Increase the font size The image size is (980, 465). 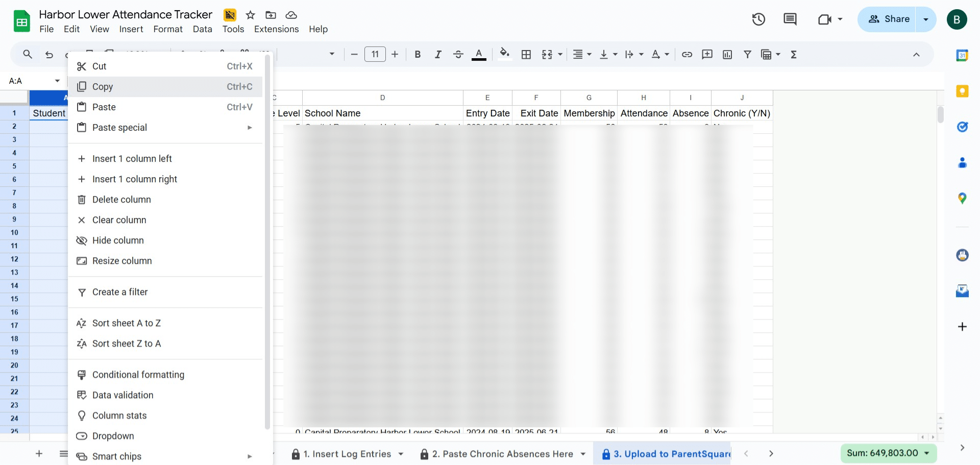pos(395,54)
